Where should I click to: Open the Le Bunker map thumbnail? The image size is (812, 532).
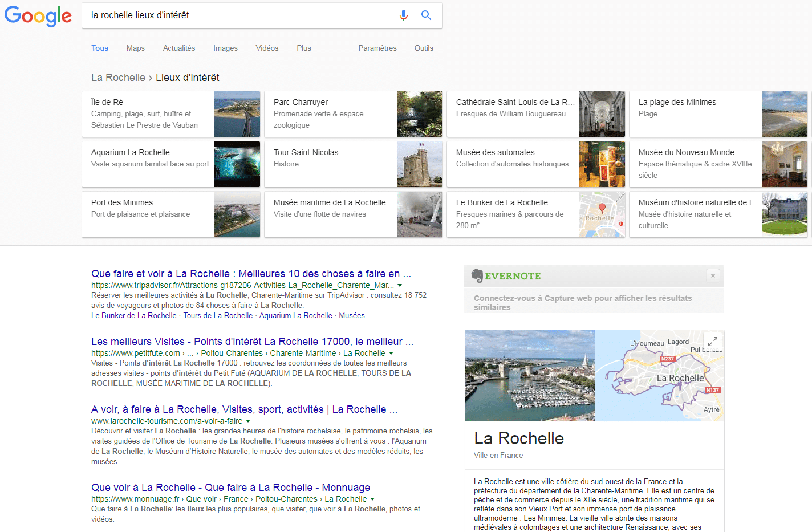tap(602, 214)
